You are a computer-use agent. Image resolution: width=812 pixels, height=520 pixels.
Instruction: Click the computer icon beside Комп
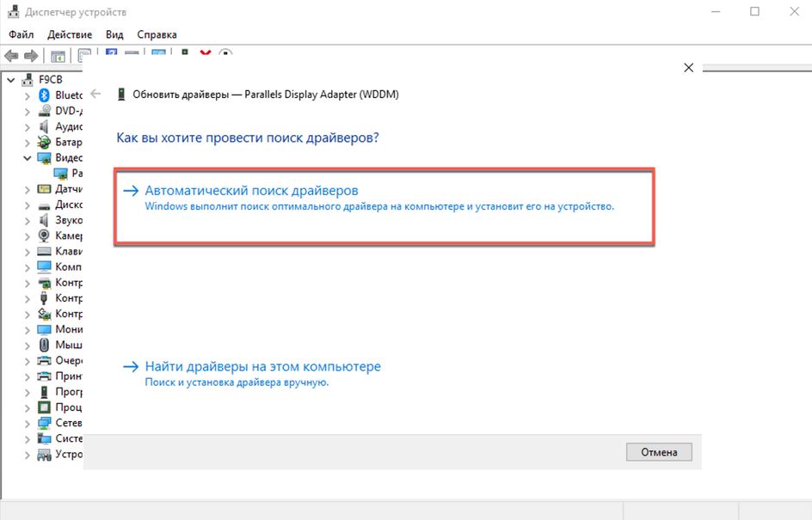pyautogui.click(x=44, y=267)
